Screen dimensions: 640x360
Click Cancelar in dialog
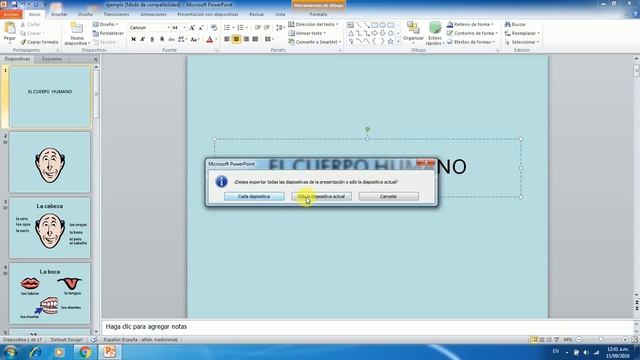tap(388, 196)
